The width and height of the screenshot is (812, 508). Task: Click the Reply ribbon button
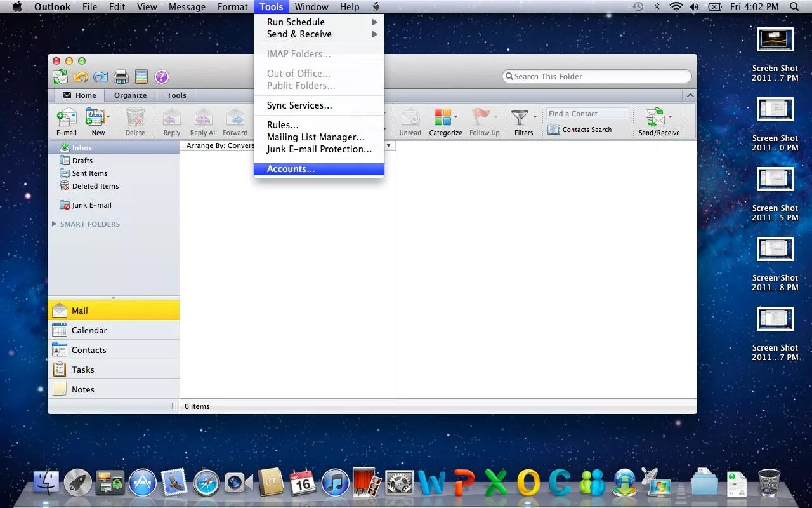pos(172,122)
